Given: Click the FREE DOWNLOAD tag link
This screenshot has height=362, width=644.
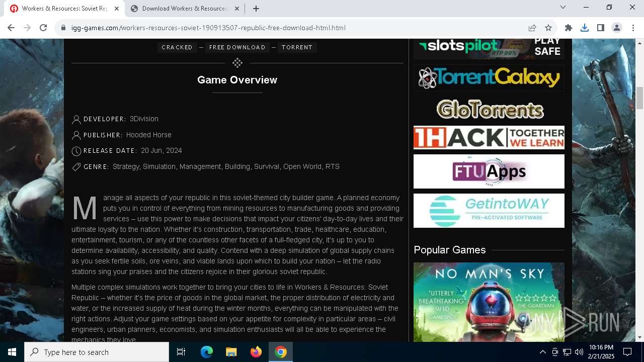Looking at the screenshot, I should [x=237, y=47].
